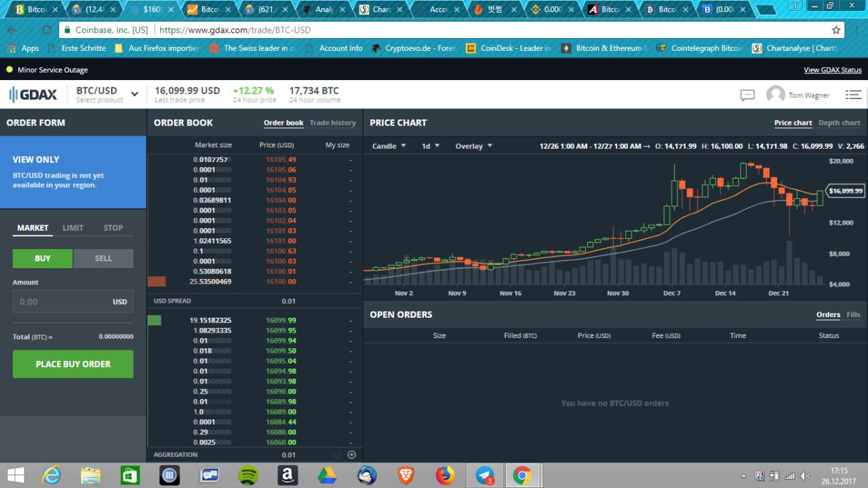Open the hamburger menu in GDAX header
The width and height of the screenshot is (868, 488).
click(853, 95)
